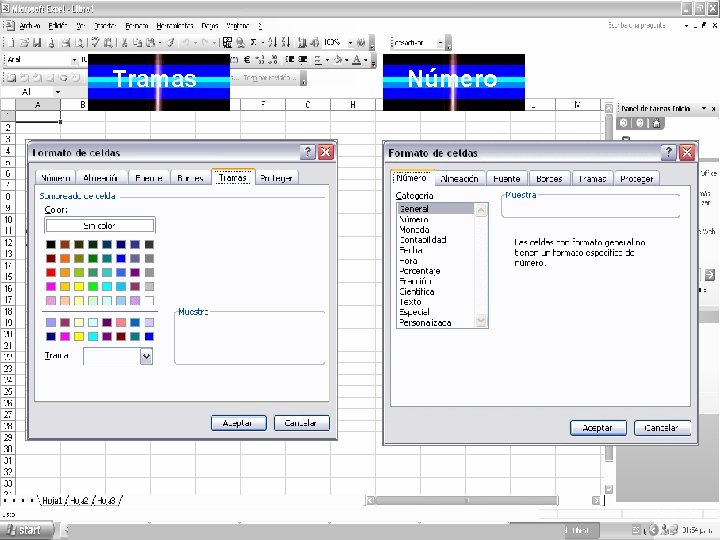This screenshot has width=720, height=540.
Task: Click the column H header
Action: (353, 105)
